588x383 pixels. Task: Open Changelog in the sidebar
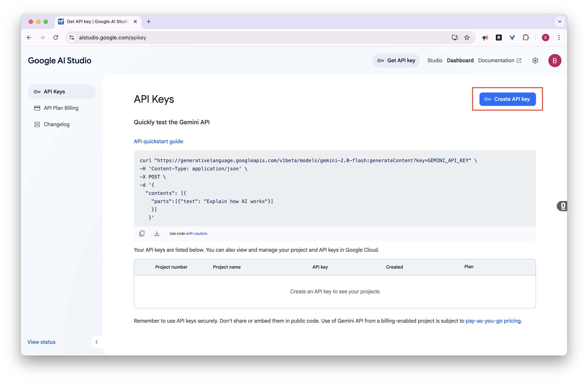click(x=62, y=124)
